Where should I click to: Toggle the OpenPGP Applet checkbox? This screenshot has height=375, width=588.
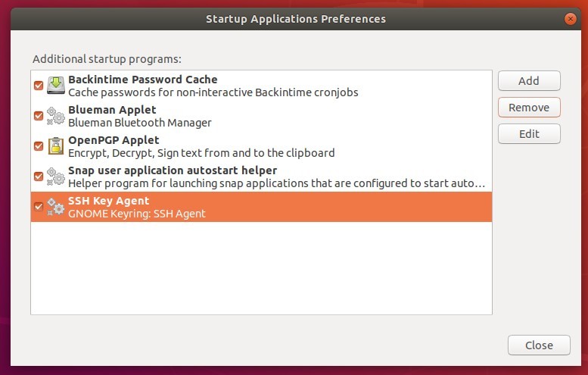click(x=39, y=146)
